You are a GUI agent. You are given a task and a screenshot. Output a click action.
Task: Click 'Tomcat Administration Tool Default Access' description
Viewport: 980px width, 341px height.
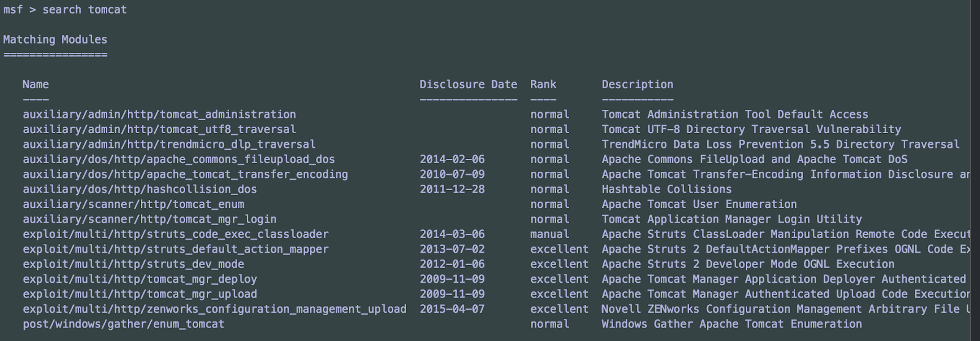(735, 115)
